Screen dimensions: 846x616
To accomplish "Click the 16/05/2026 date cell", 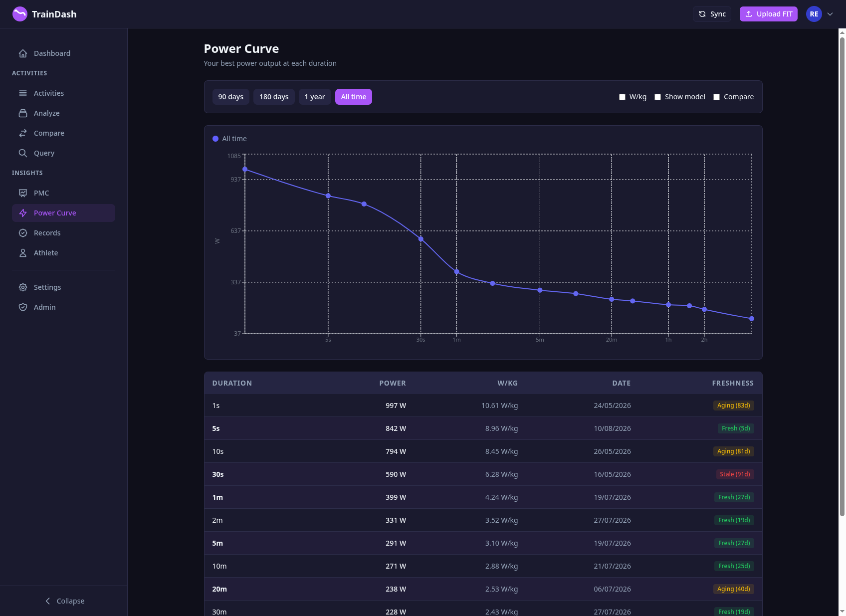I will click(x=612, y=474).
